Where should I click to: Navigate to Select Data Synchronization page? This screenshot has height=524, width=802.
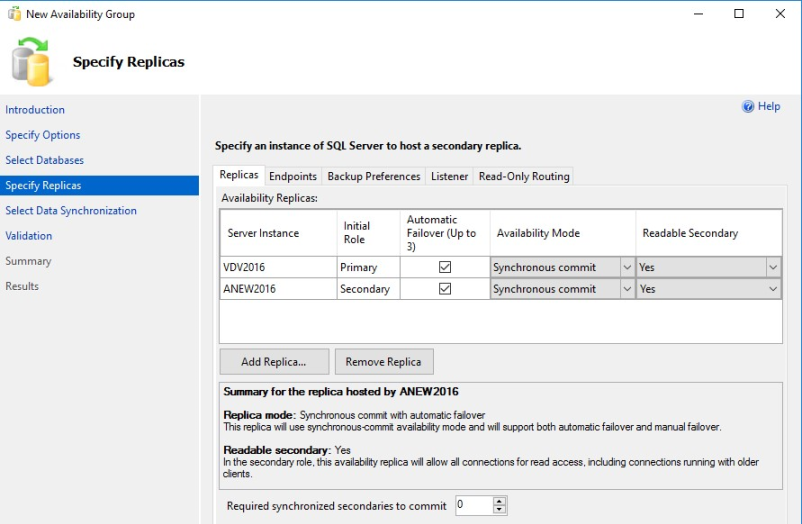pos(71,211)
